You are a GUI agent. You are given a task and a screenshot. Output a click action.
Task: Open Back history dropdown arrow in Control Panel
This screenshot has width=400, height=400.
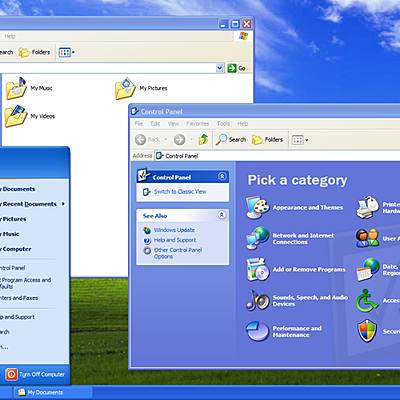click(x=166, y=140)
